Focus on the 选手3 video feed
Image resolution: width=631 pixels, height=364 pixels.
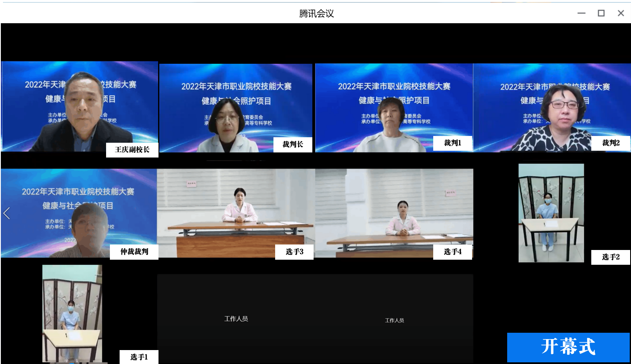[x=236, y=213]
